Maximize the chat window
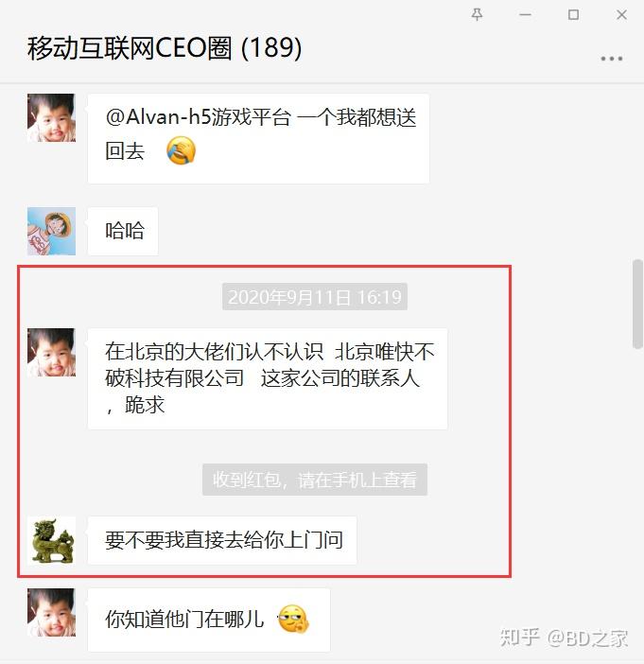Screen dimensions: 644x664 (x=573, y=15)
